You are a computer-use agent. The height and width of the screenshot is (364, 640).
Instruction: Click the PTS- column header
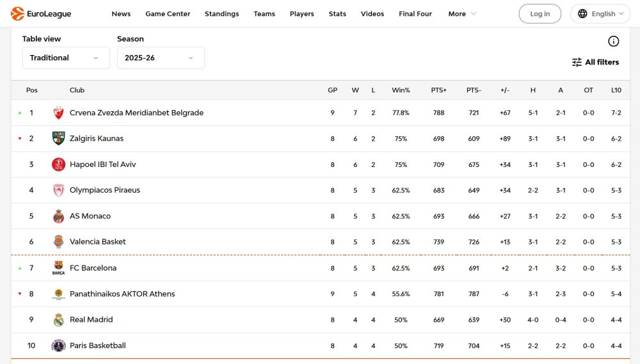click(474, 90)
